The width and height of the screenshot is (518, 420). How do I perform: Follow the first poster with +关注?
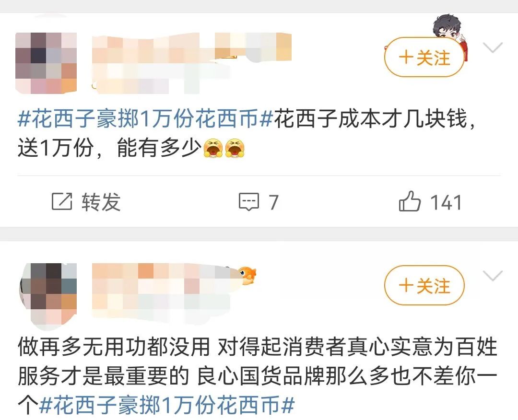[424, 58]
